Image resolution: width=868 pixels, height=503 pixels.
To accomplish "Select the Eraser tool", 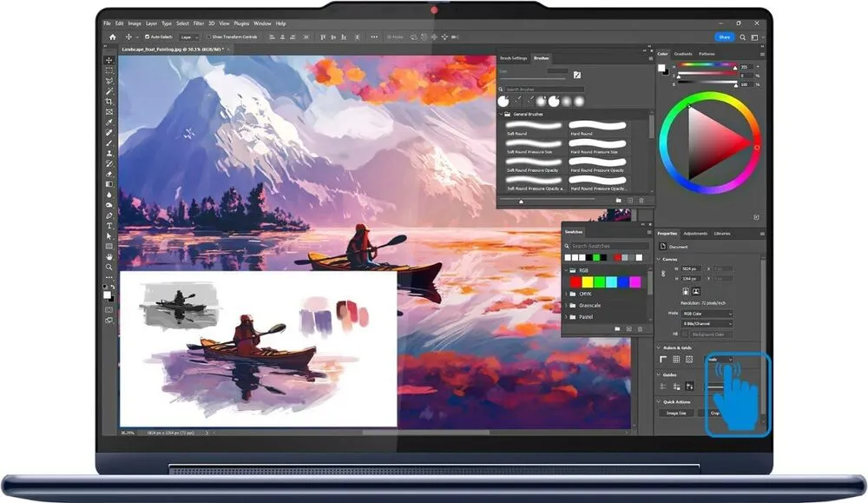I will point(109,174).
